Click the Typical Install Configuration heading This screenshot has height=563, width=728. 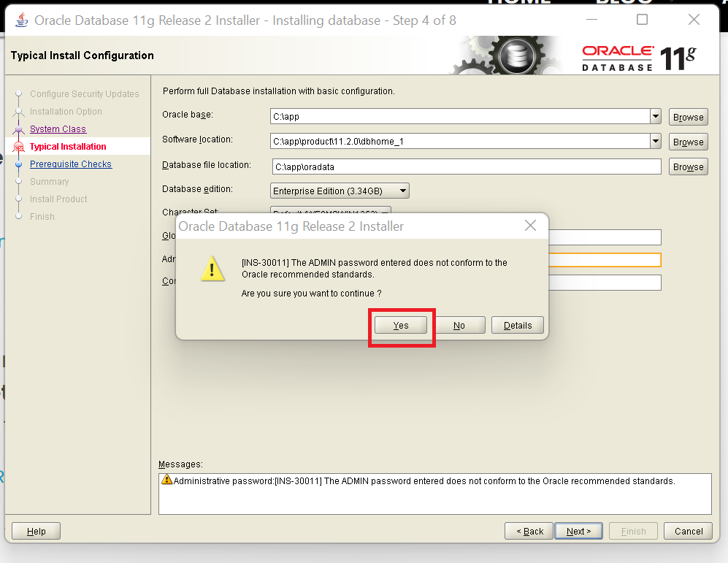(x=83, y=55)
